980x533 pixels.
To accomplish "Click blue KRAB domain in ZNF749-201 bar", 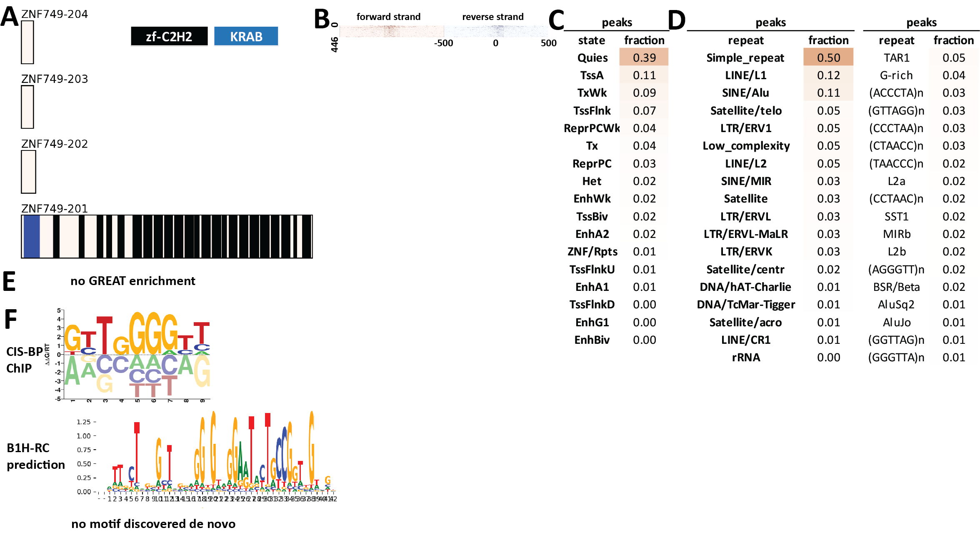I will [x=31, y=236].
